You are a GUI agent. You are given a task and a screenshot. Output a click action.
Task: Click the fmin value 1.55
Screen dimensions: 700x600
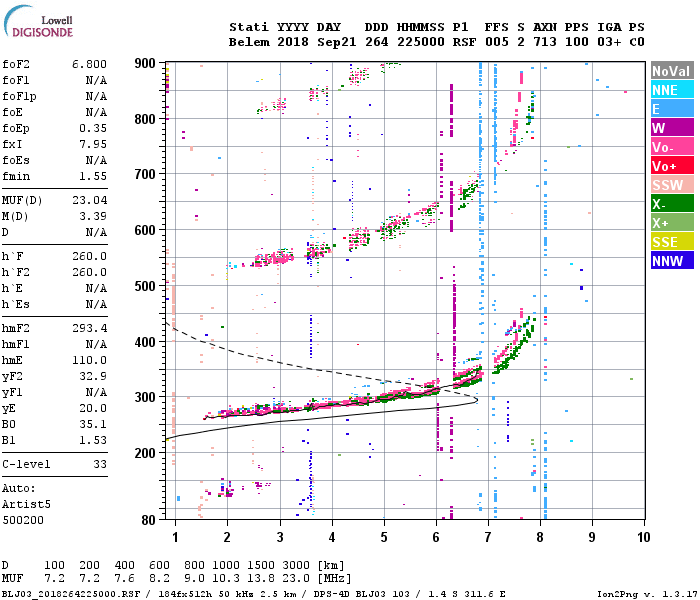point(93,176)
